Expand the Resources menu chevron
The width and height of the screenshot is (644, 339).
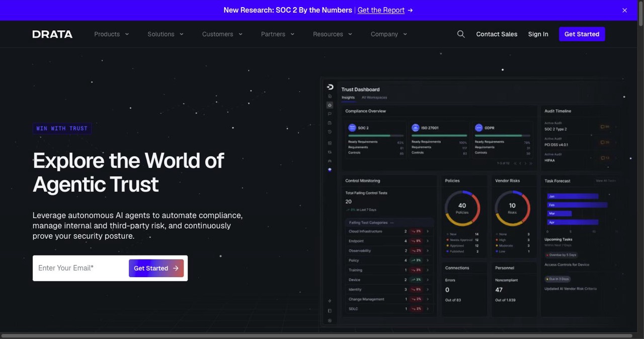(x=350, y=34)
